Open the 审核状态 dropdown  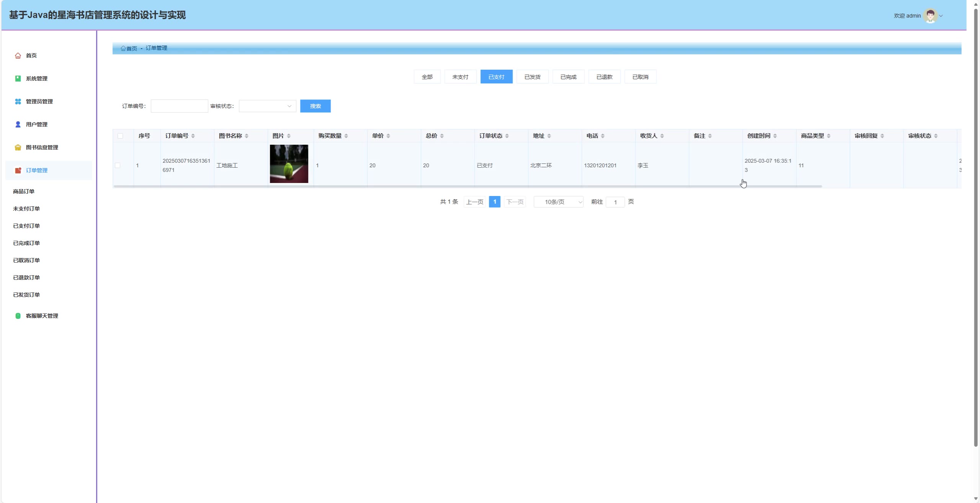tap(267, 106)
